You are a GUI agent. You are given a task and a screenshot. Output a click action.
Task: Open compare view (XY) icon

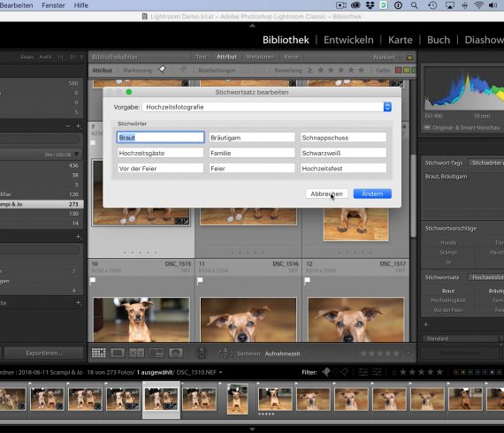coord(136,353)
